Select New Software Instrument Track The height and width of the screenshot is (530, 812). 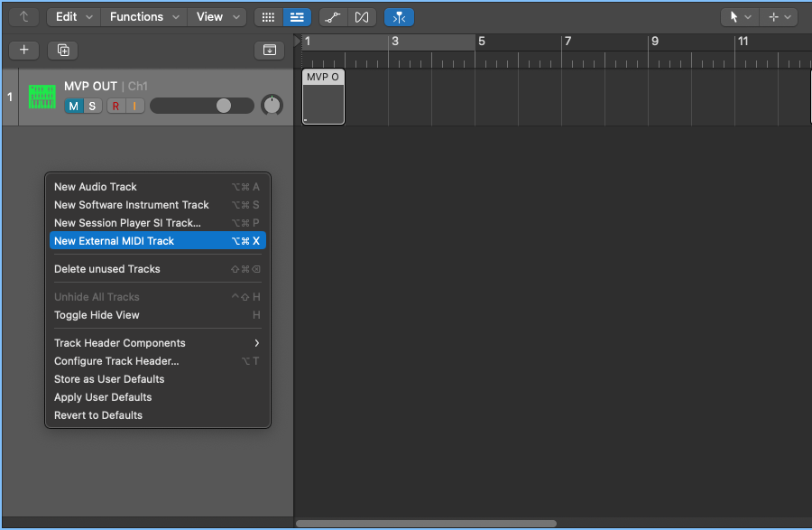click(132, 205)
